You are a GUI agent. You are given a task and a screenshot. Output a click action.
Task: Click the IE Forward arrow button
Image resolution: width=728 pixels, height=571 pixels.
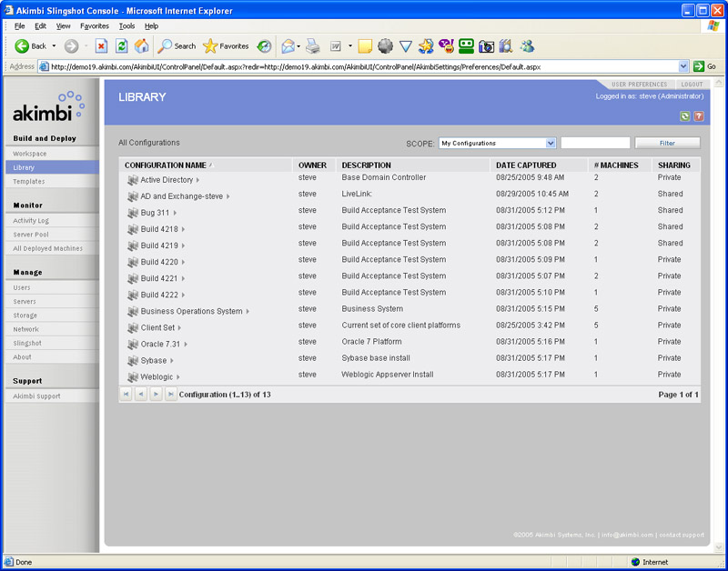coord(71,46)
